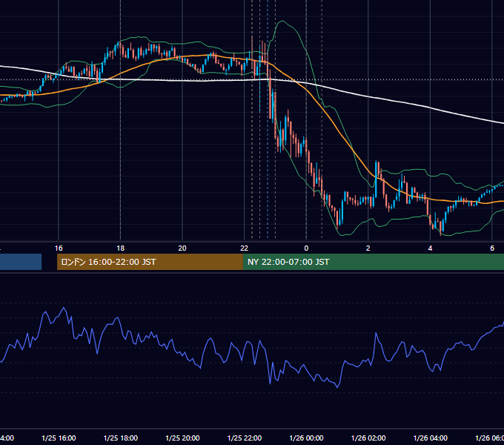
Task: Click the 4 hour axis label
Action: click(x=430, y=248)
